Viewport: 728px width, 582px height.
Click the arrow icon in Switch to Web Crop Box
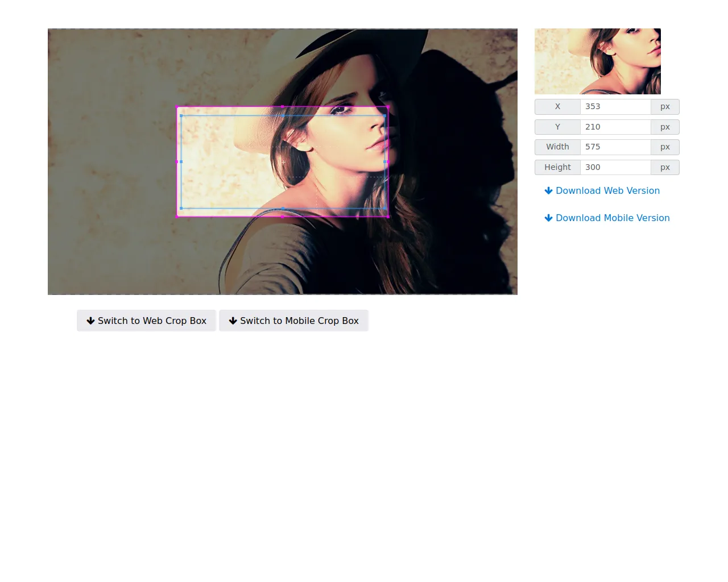90,321
